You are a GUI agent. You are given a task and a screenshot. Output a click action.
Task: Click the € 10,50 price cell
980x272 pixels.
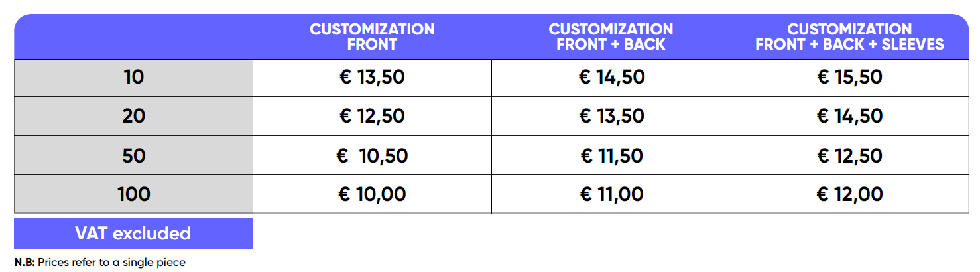pyautogui.click(x=372, y=155)
